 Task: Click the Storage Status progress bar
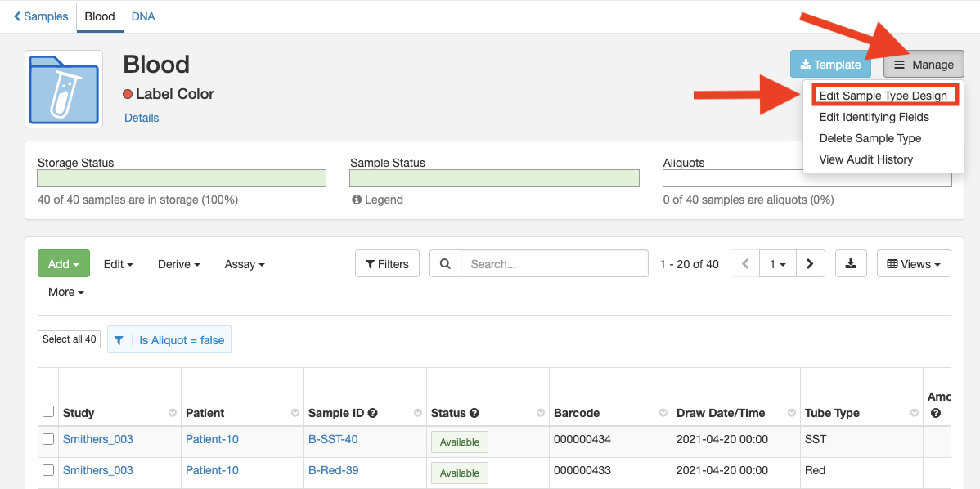tap(182, 178)
